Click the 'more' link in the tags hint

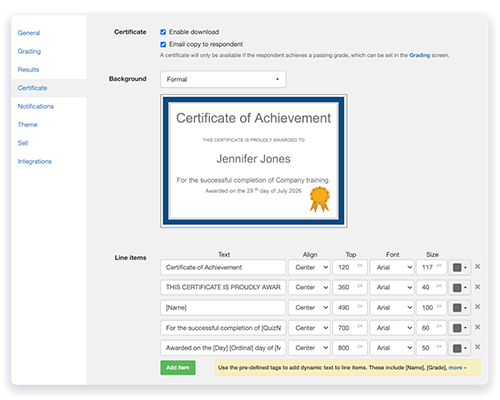pos(457,368)
